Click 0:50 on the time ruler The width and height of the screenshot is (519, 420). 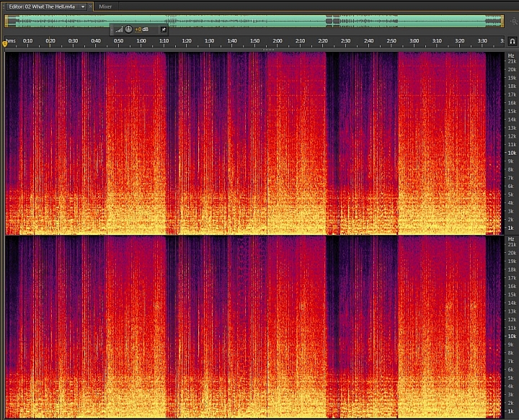point(118,40)
